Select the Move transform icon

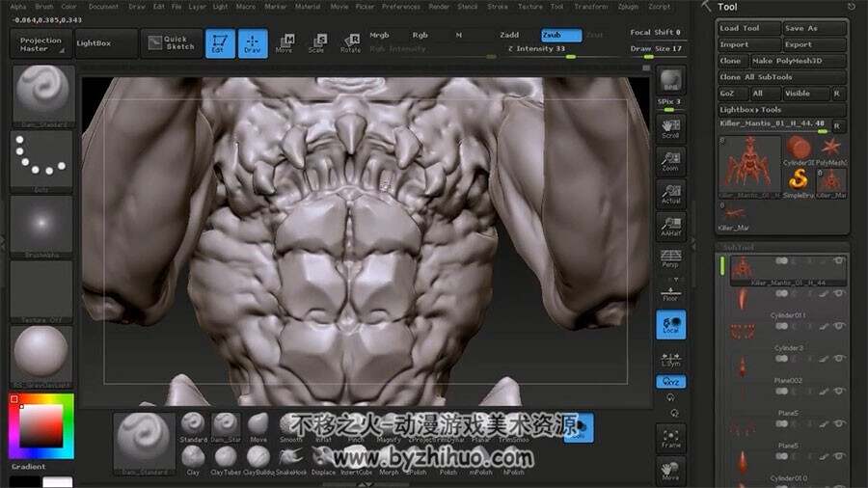pos(285,43)
